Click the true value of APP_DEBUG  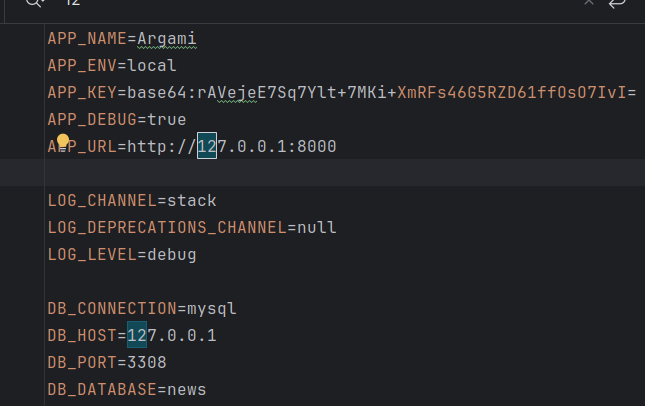(x=167, y=119)
